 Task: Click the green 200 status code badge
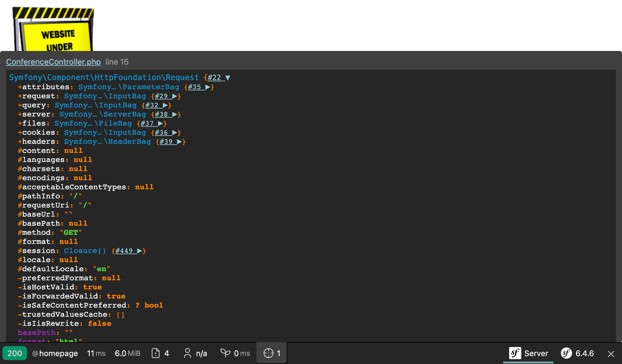15,353
